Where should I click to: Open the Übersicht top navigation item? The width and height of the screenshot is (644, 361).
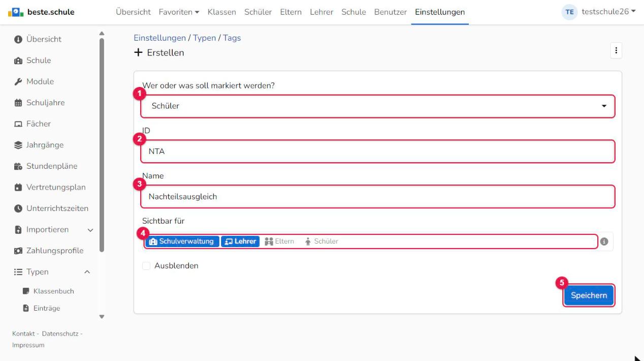point(133,12)
